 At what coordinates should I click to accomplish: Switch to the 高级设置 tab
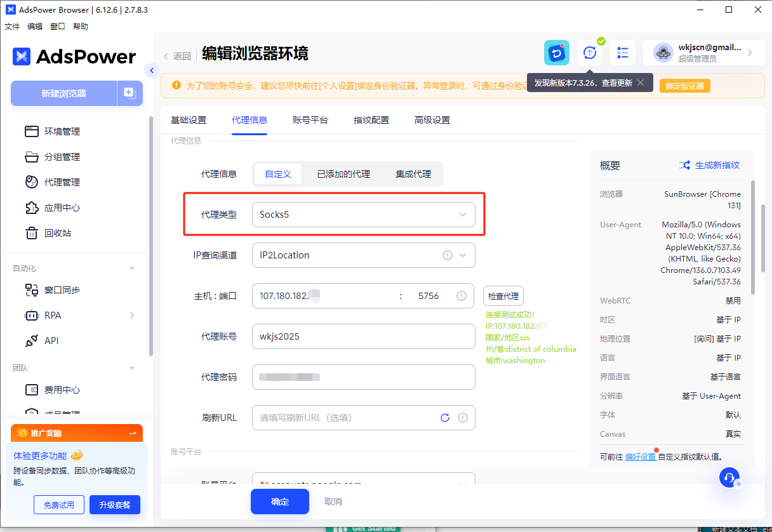[x=432, y=120]
